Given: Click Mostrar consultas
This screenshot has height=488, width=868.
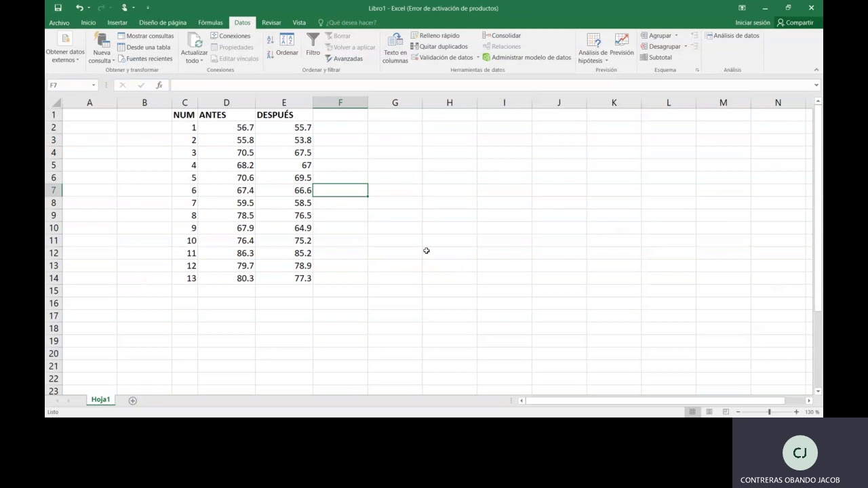Looking at the screenshot, I should click(146, 36).
